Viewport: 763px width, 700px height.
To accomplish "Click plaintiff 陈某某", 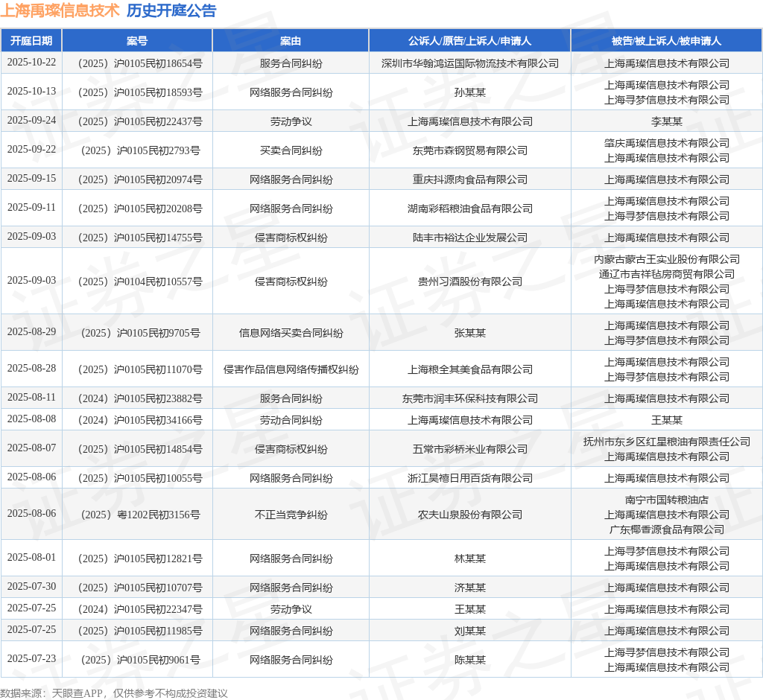I will [x=470, y=660].
